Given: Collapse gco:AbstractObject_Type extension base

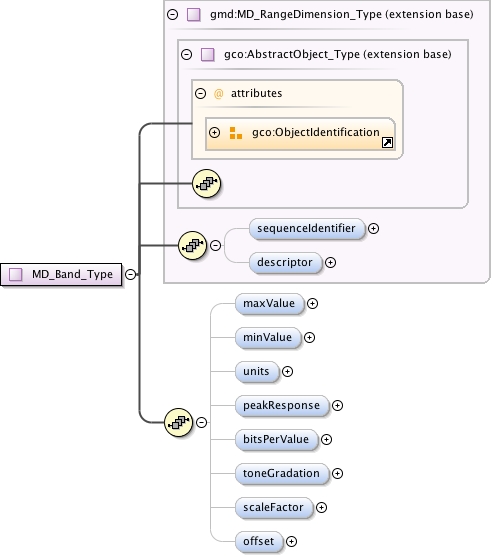Looking at the screenshot, I should pyautogui.click(x=186, y=54).
